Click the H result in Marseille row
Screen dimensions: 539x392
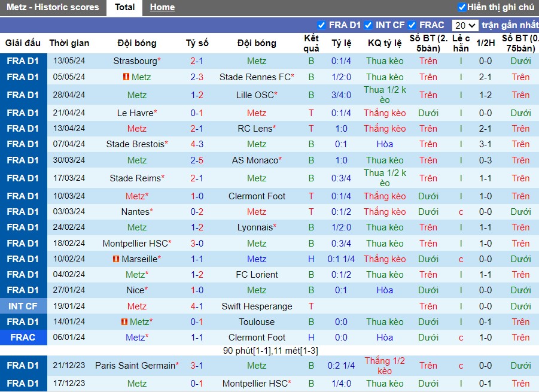click(x=311, y=259)
